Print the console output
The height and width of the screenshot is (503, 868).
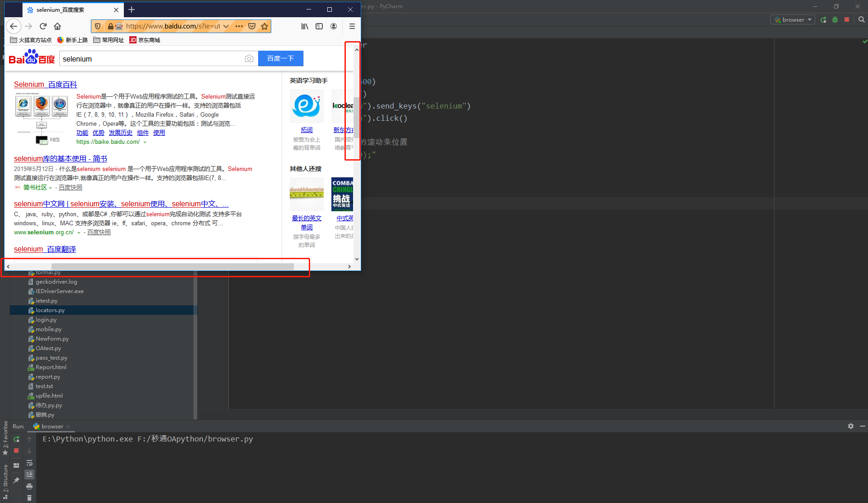(29, 486)
